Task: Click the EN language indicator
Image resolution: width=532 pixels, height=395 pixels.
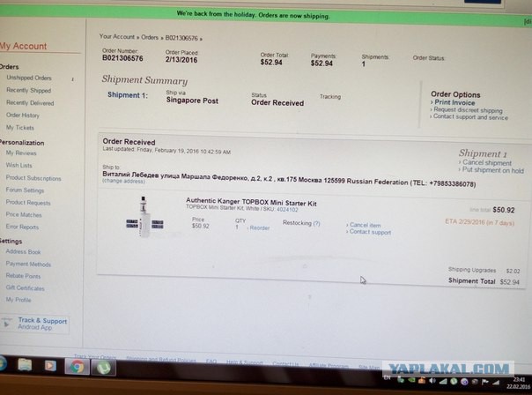Action: (388, 378)
